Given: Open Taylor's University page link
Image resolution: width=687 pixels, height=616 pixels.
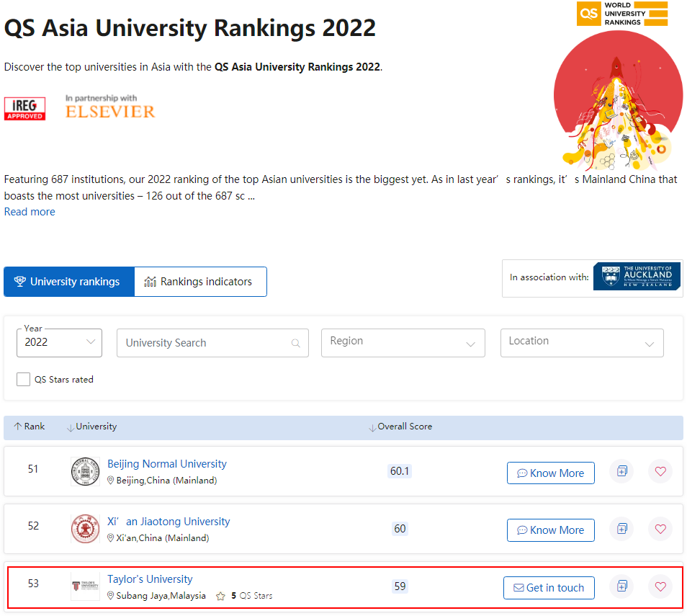Looking at the screenshot, I should coord(150,579).
